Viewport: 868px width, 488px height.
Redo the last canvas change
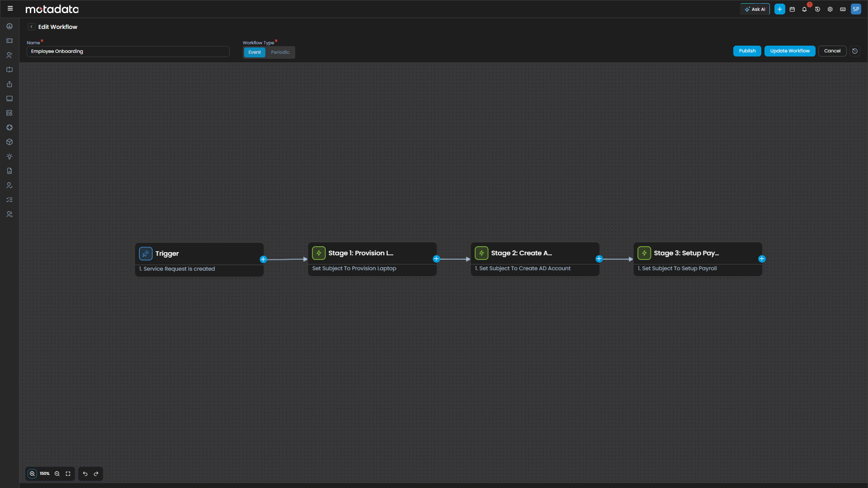click(x=96, y=474)
